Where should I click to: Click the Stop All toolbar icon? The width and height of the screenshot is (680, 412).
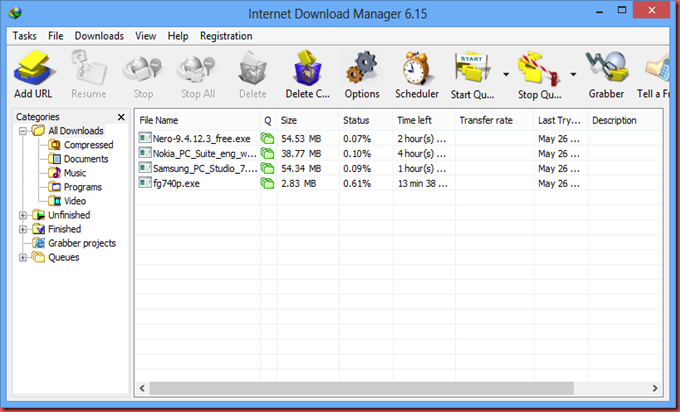coord(197,69)
